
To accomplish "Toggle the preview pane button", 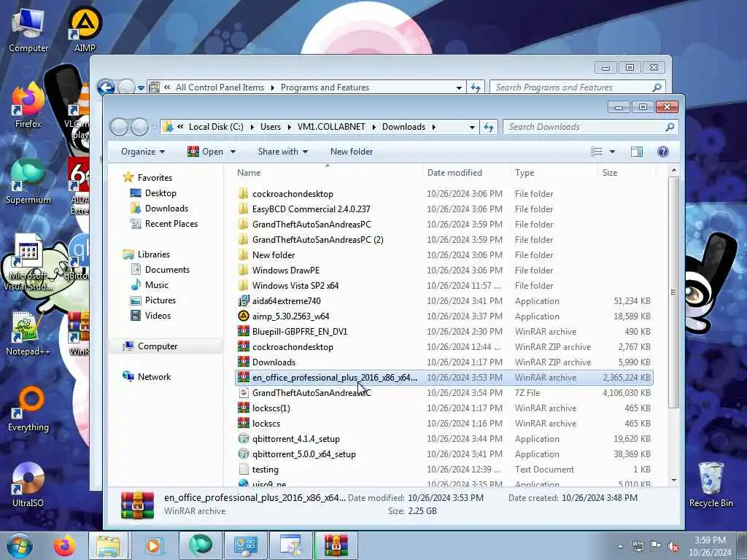I will pyautogui.click(x=636, y=152).
